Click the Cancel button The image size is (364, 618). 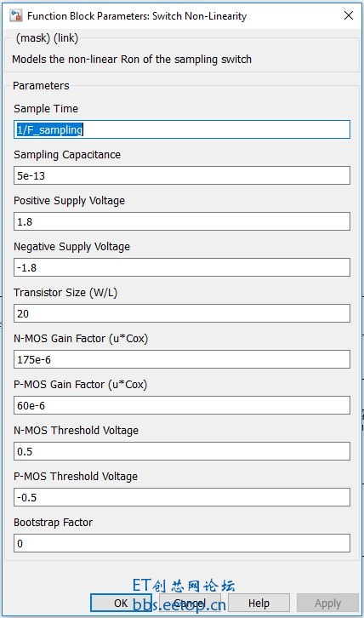pyautogui.click(x=190, y=603)
